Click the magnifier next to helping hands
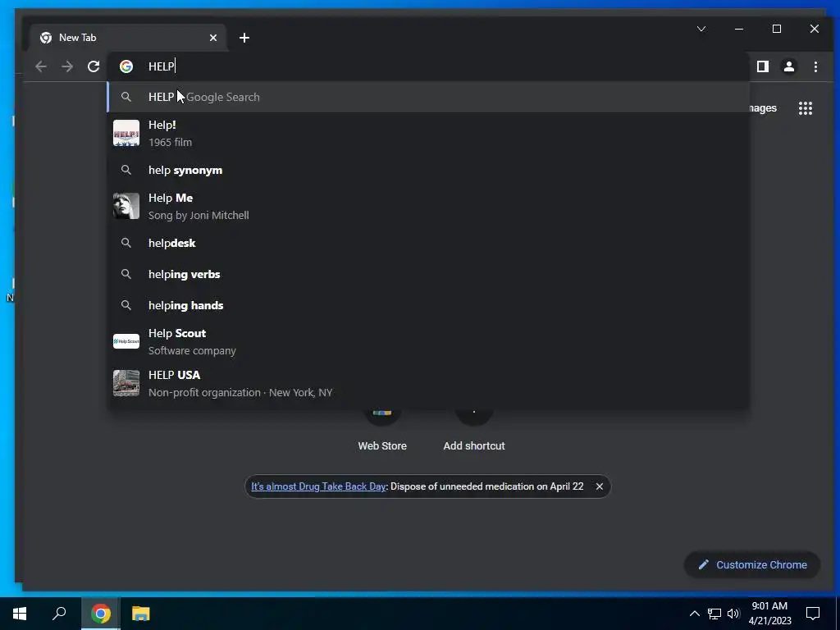This screenshot has height=630, width=840. 126,305
